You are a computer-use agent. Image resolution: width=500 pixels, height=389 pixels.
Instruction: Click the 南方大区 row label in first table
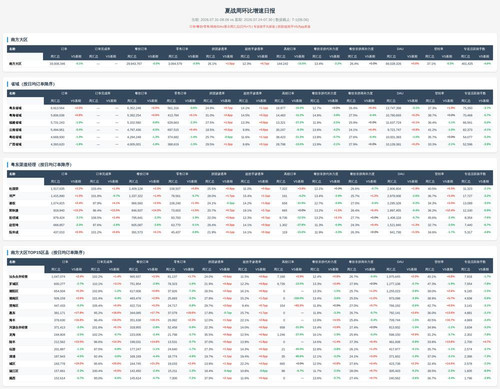tap(15, 63)
